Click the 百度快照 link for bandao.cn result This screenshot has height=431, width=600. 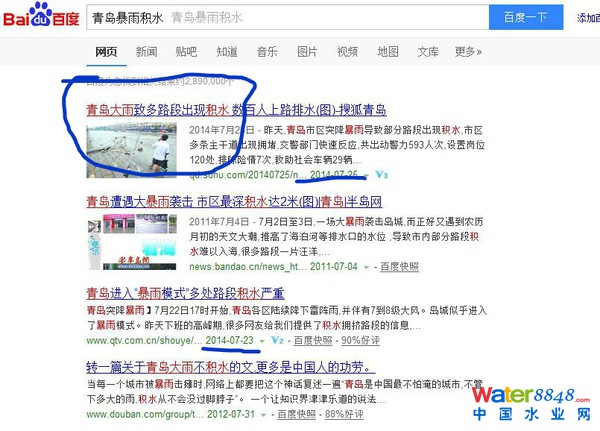pos(399,267)
